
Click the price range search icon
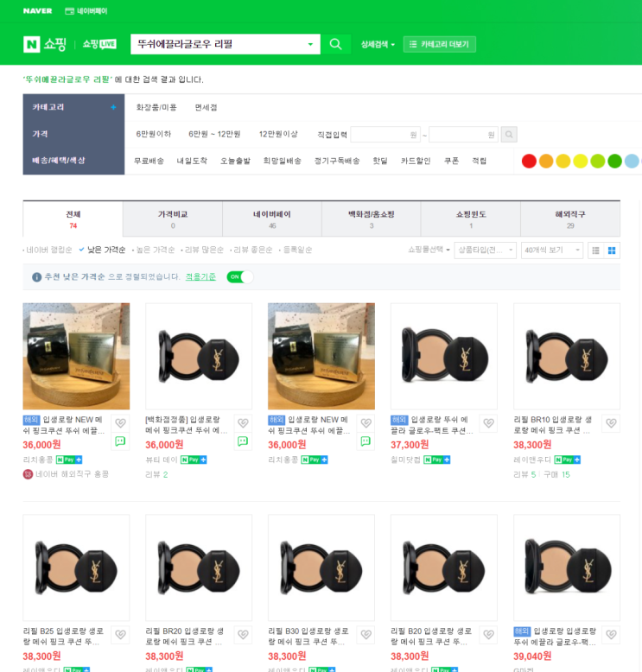509,135
